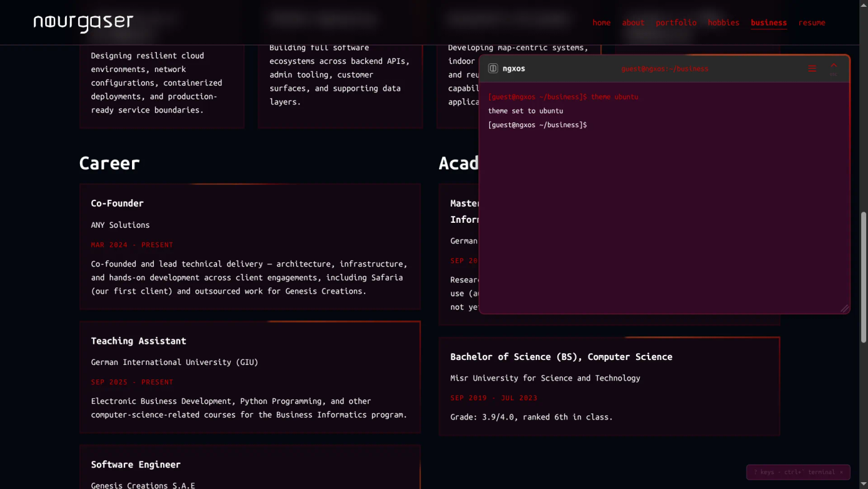
Task: Go to the home page link
Action: [601, 22]
